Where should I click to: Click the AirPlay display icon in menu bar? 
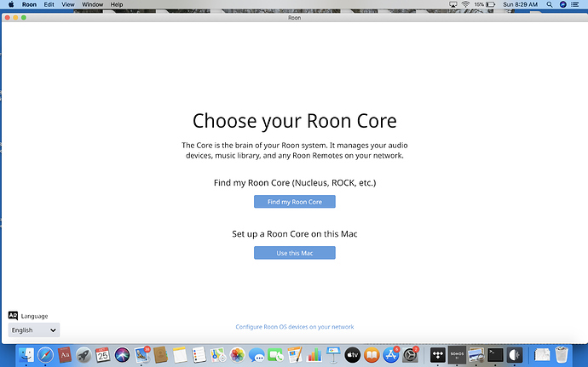[453, 4]
